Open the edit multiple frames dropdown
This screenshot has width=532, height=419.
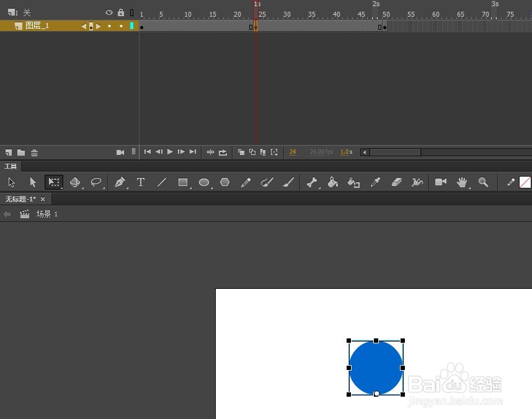(273, 152)
